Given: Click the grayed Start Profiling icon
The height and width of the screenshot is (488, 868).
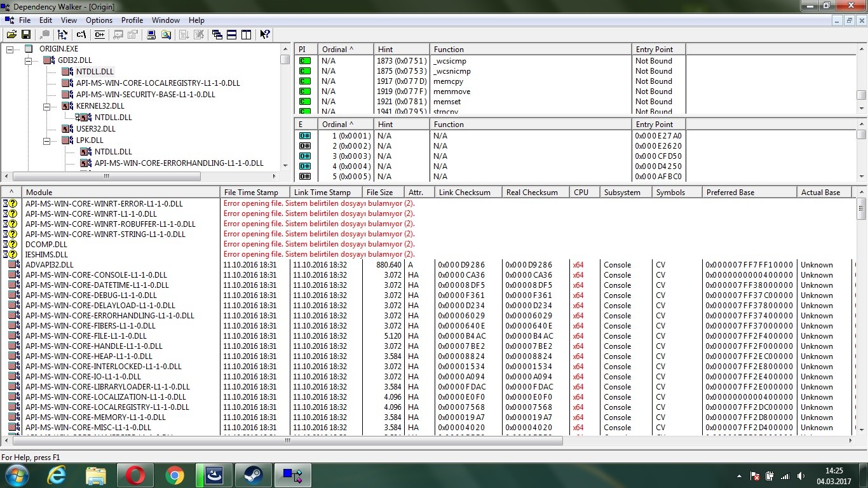Looking at the screenshot, I should [184, 34].
